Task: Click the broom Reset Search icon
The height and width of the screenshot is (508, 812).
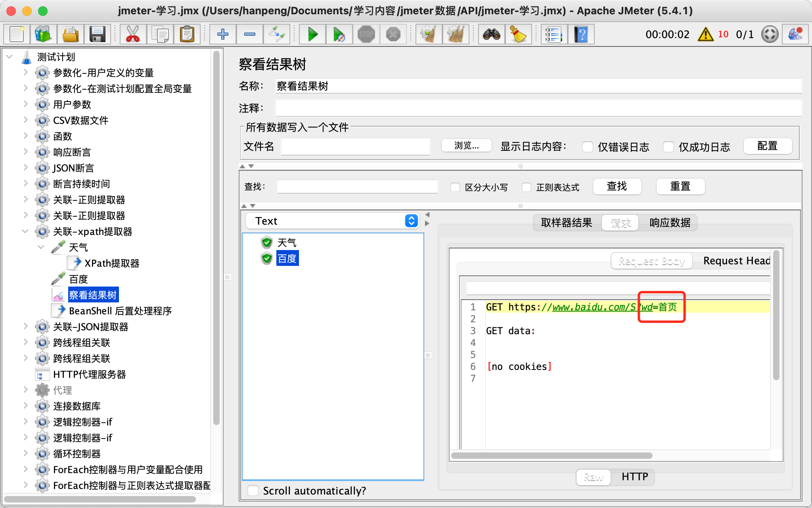Action: (x=518, y=35)
